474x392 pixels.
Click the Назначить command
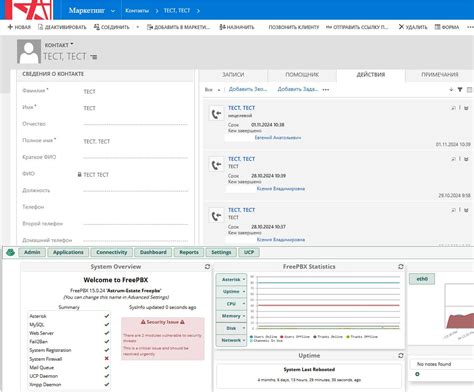pos(237,27)
